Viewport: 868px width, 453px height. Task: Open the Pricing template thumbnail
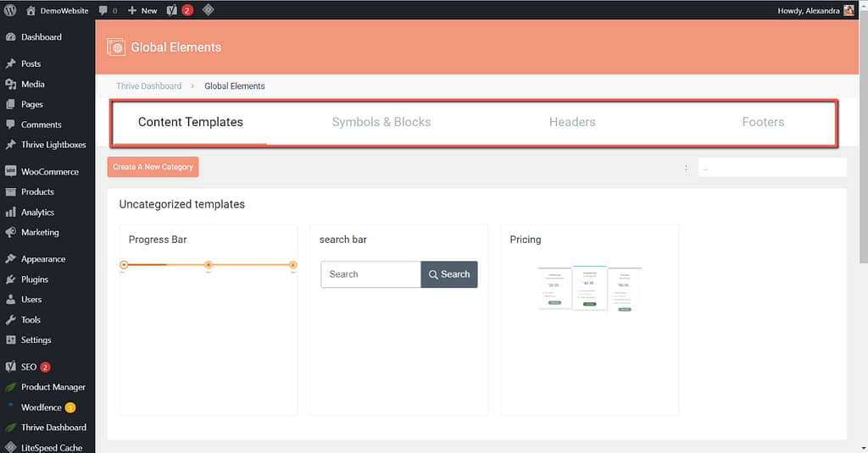point(590,289)
